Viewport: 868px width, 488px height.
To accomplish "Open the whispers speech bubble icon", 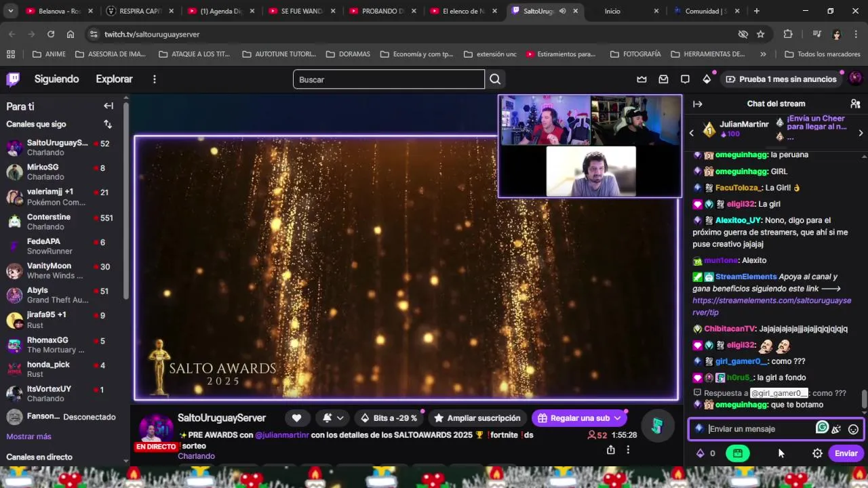I will 685,79.
